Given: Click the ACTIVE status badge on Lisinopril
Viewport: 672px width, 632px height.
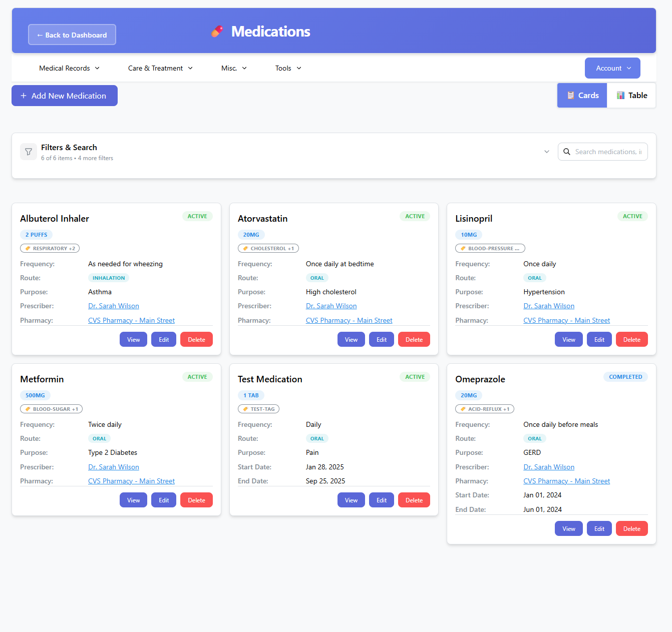Looking at the screenshot, I should [x=632, y=216].
